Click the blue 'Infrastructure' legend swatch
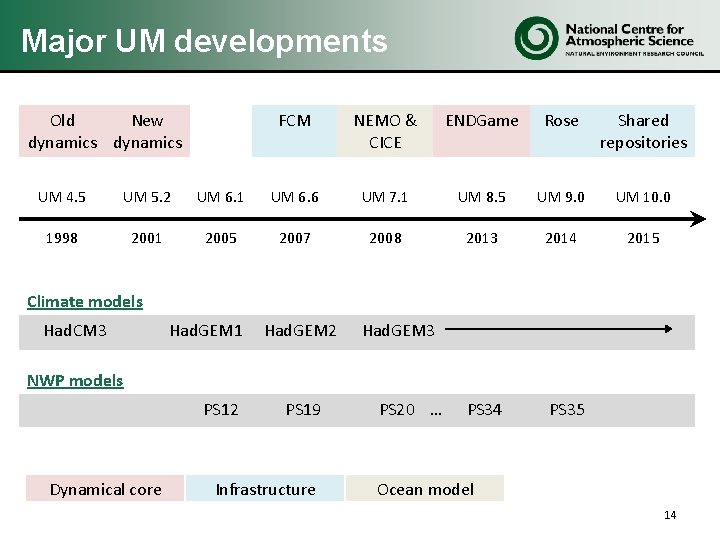720x540 pixels. click(x=265, y=488)
